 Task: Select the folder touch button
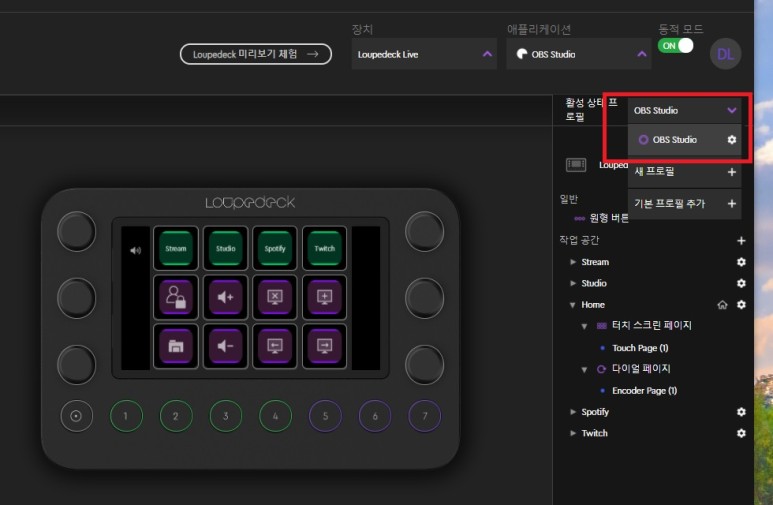click(176, 346)
